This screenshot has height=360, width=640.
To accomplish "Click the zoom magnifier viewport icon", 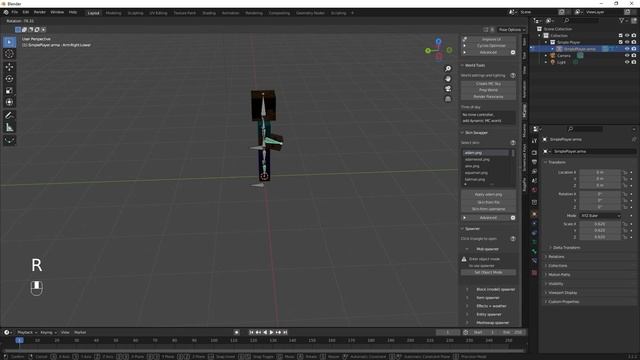I will (448, 69).
